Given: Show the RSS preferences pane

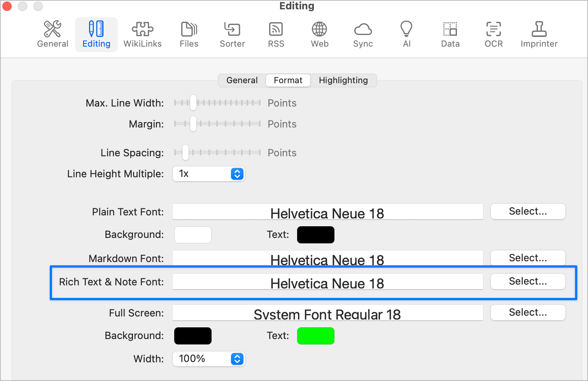Looking at the screenshot, I should (x=276, y=35).
